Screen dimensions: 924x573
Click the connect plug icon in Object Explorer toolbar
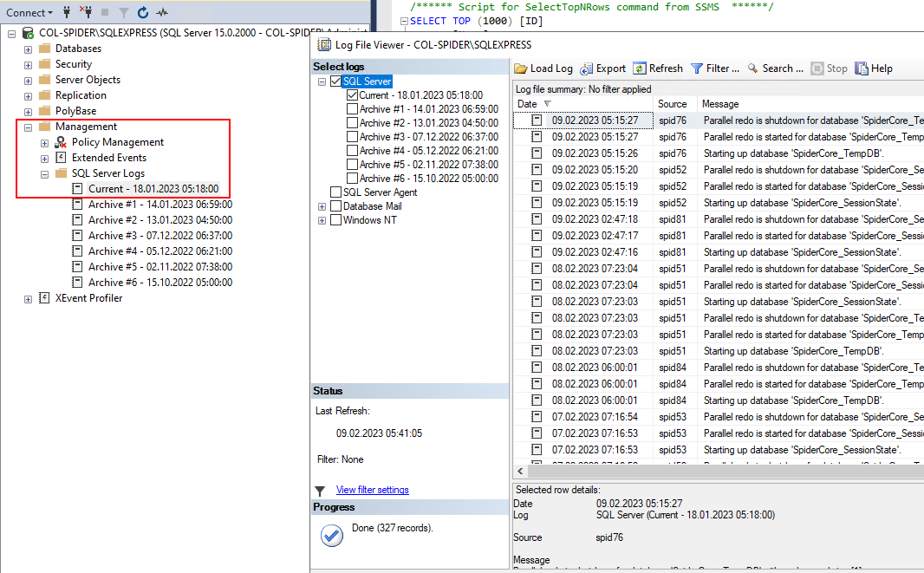67,12
